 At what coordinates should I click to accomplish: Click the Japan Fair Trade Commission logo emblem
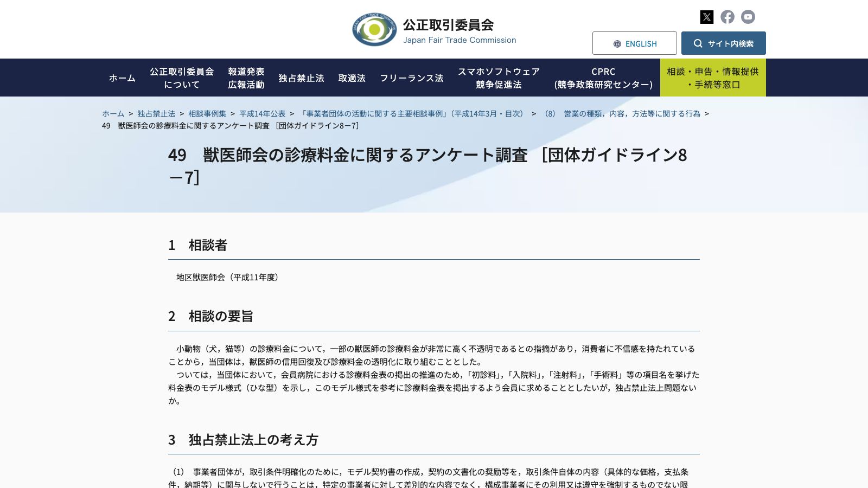(374, 30)
